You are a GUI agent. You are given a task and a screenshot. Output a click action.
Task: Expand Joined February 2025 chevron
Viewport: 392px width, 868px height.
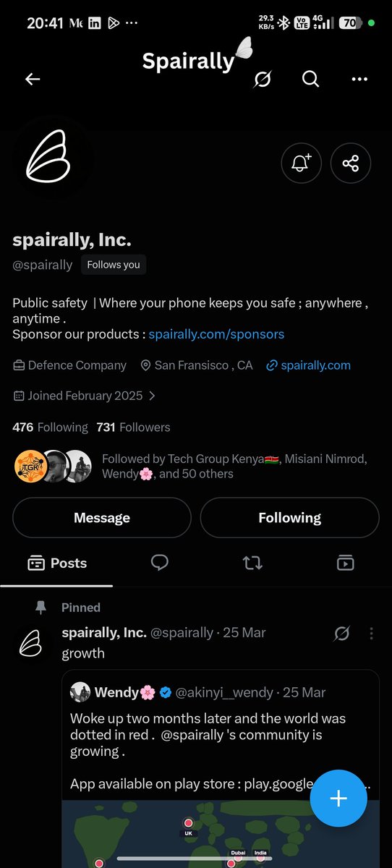pos(152,396)
